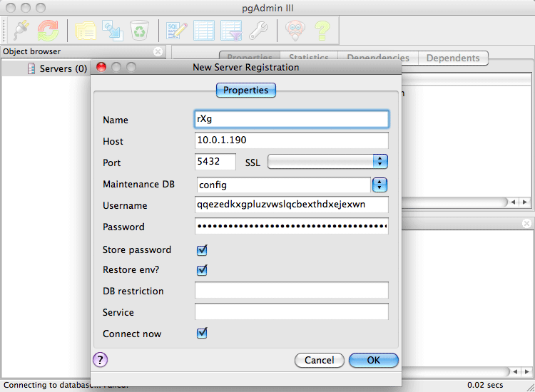The width and height of the screenshot is (535, 392).
Task: Toggle the Store password checkbox
Action: click(x=202, y=250)
